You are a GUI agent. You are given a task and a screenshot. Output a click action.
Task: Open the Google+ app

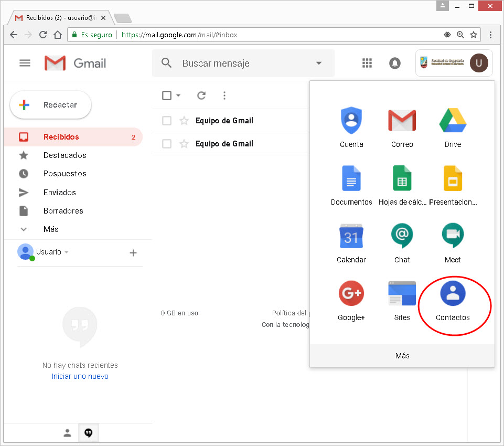[351, 301]
